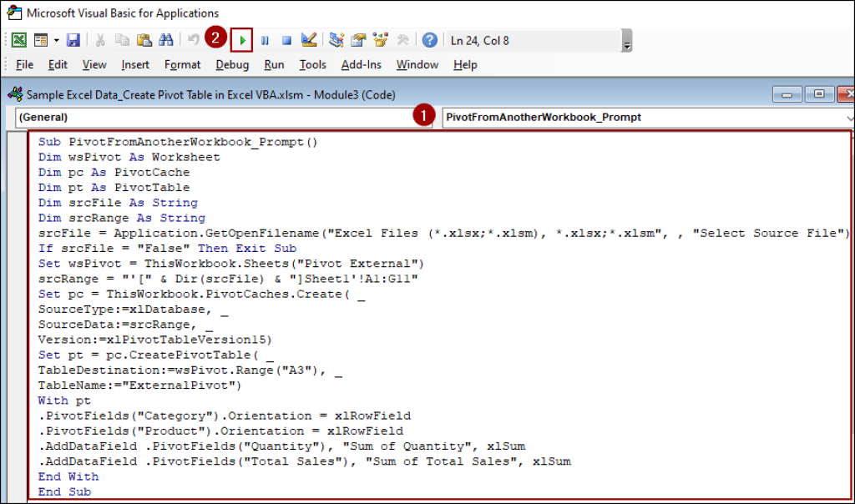The image size is (855, 504).
Task: Expand the Insert UserForm dropdown arrow
Action: click(x=55, y=39)
